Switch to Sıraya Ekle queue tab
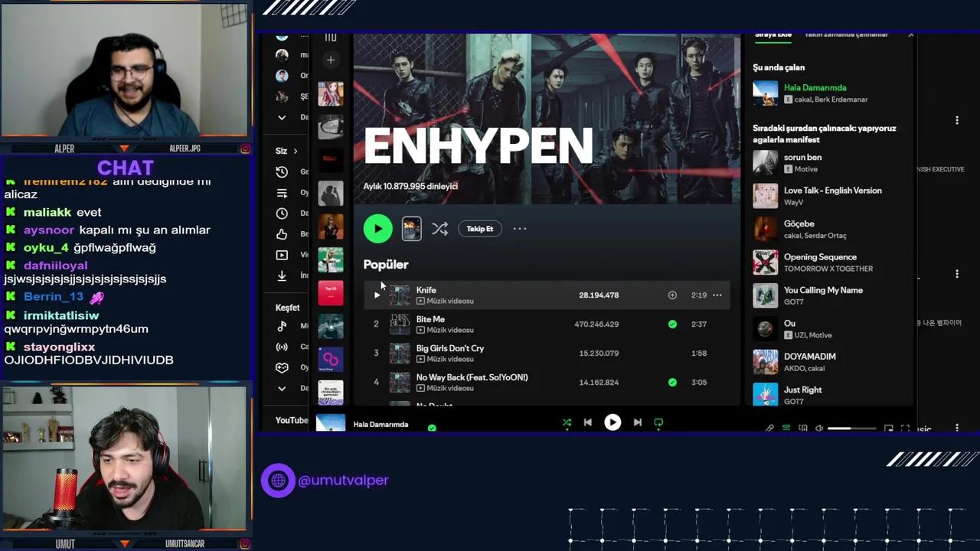Viewport: 980px width, 551px height. [773, 35]
